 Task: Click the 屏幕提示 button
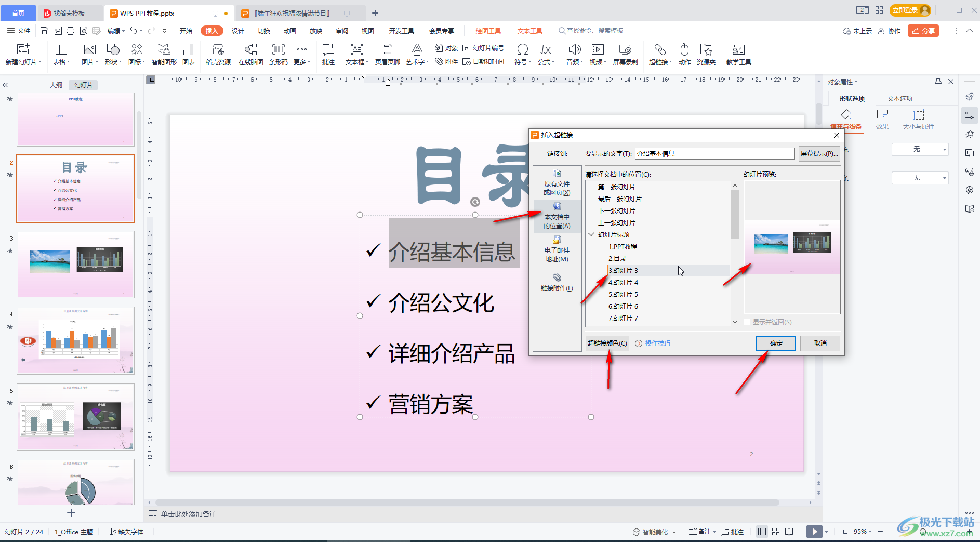pos(819,153)
